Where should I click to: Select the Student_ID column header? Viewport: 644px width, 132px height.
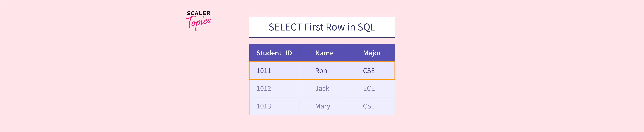click(x=274, y=53)
